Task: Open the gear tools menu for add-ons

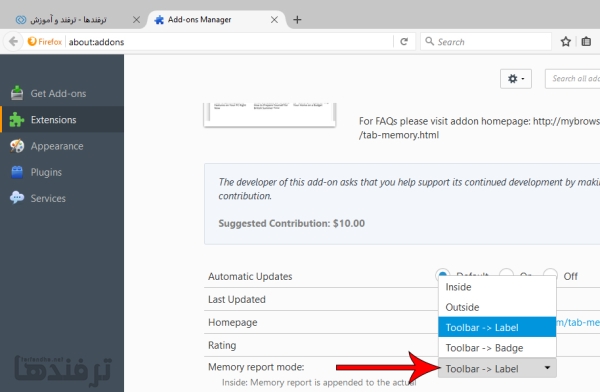Action: [515, 79]
